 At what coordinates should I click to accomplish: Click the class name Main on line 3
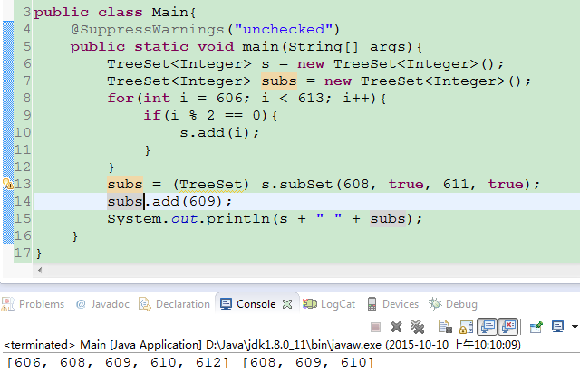tap(170, 12)
